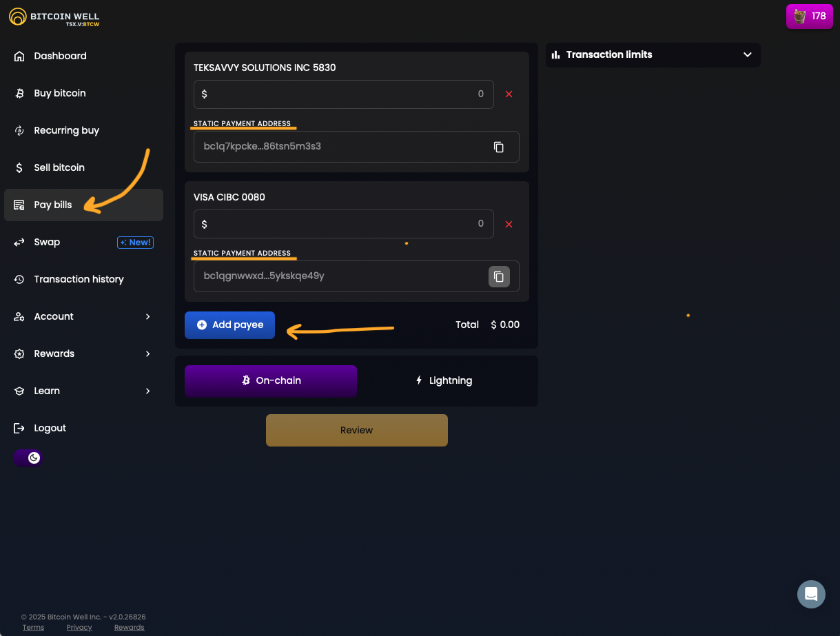This screenshot has width=840, height=636.
Task: Click the Add payee button
Action: click(x=229, y=325)
